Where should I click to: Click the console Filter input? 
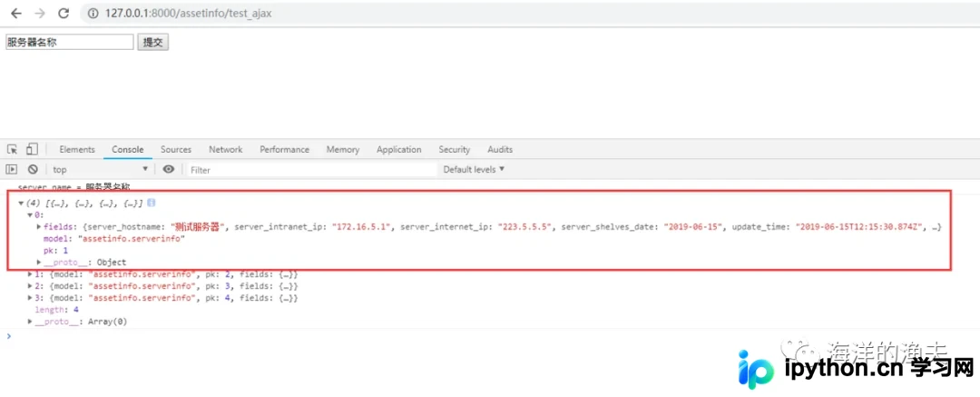pos(311,170)
